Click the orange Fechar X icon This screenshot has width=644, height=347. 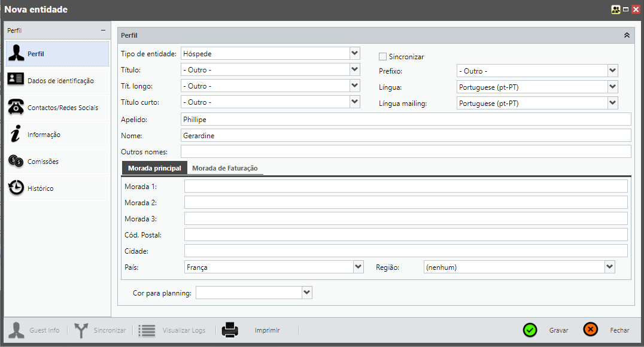590,330
